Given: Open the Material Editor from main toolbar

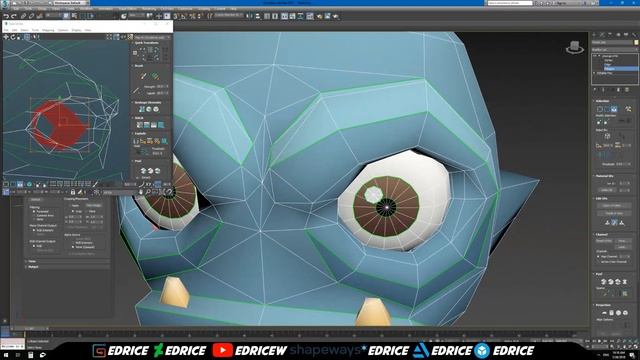Looking at the screenshot, I should [x=310, y=16].
